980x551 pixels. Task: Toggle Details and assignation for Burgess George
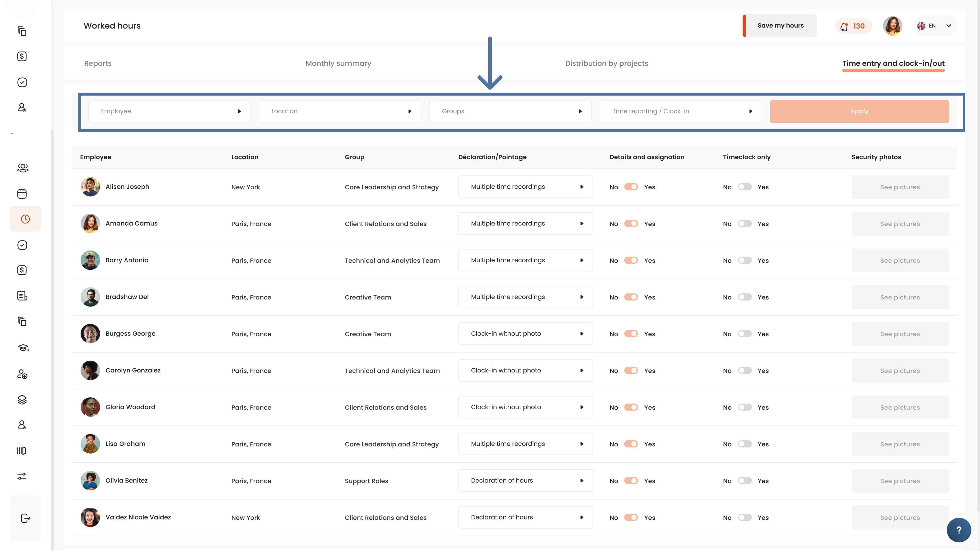coord(631,334)
